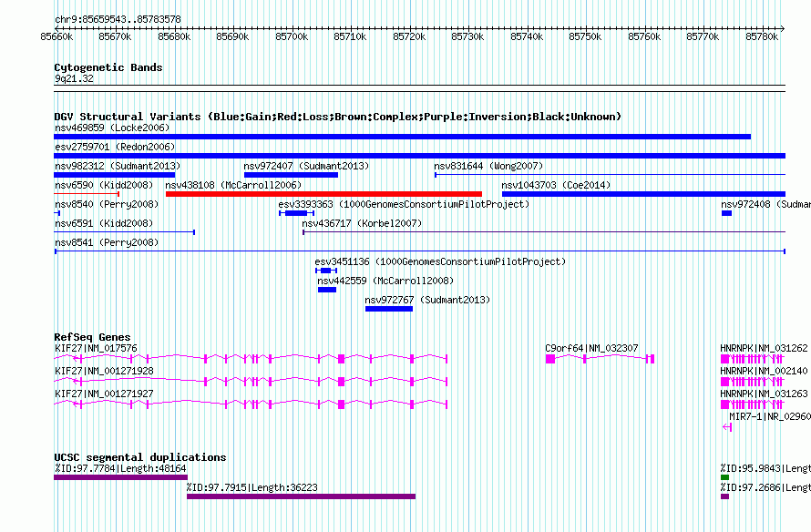The height and width of the screenshot is (532, 811).
Task: Click the nsv6590 (Kidd2008) label
Action: coord(104,185)
